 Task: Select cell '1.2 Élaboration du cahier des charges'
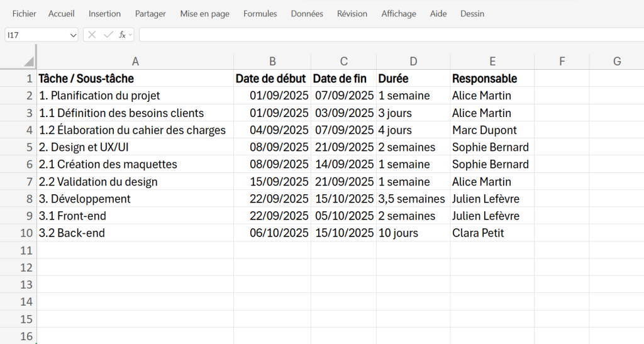[x=135, y=130]
